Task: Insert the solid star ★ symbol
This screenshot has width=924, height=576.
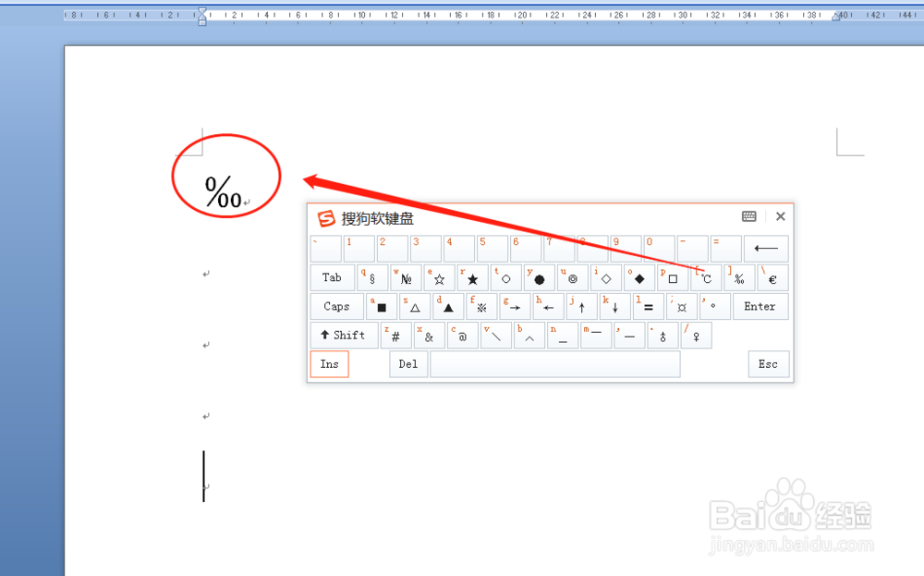Action: tap(472, 277)
